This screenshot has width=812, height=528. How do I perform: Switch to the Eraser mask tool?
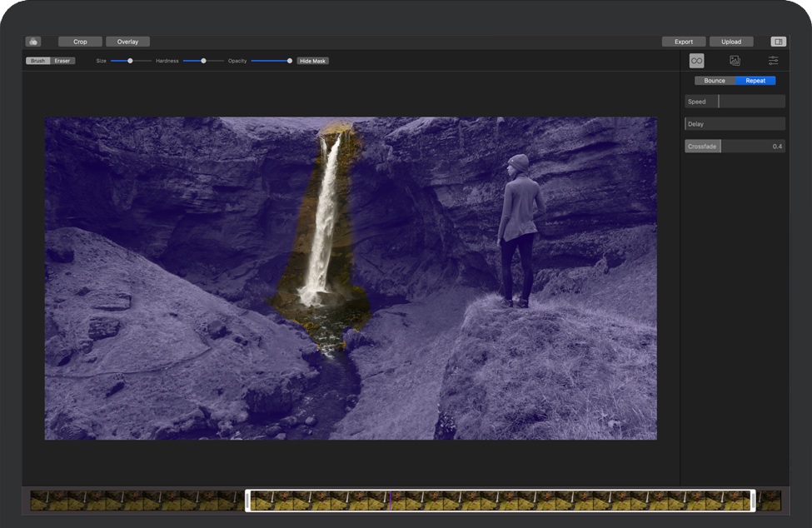62,61
